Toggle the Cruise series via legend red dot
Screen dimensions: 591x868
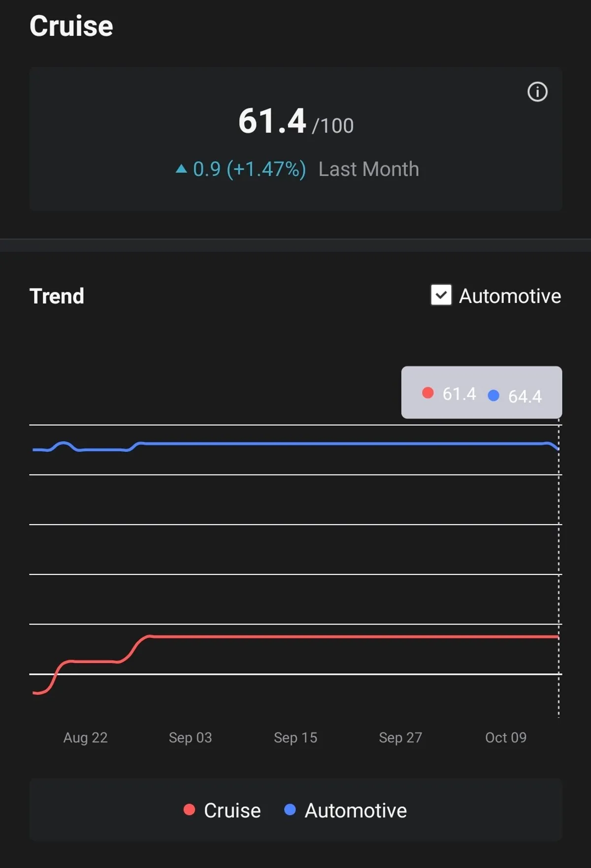[189, 810]
